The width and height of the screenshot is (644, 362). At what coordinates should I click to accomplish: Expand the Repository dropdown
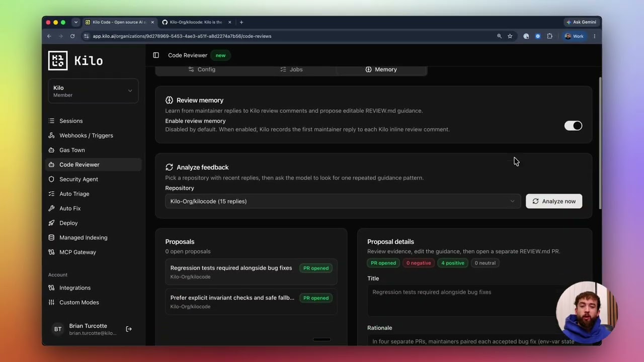tap(343, 201)
